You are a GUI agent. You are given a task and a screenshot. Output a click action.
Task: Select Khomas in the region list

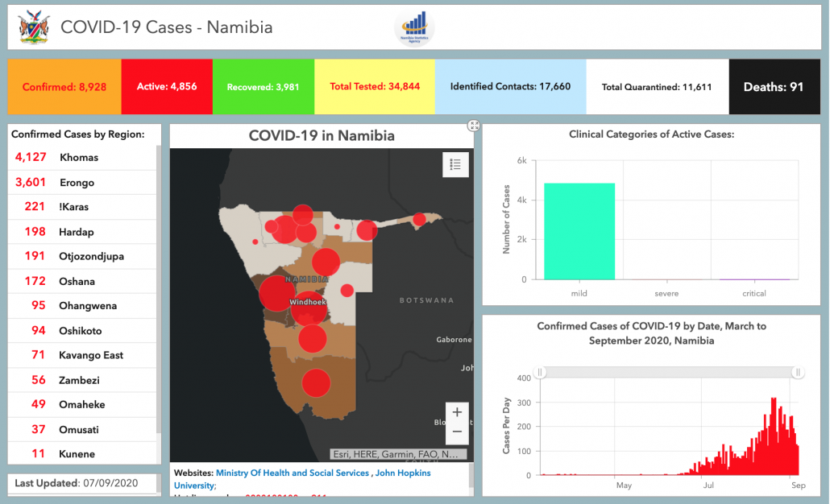[77, 158]
